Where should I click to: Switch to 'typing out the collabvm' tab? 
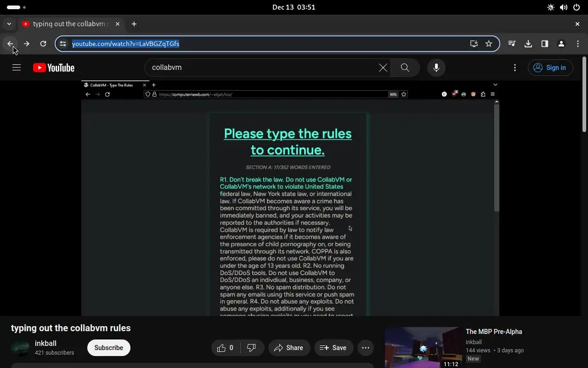[71, 24]
